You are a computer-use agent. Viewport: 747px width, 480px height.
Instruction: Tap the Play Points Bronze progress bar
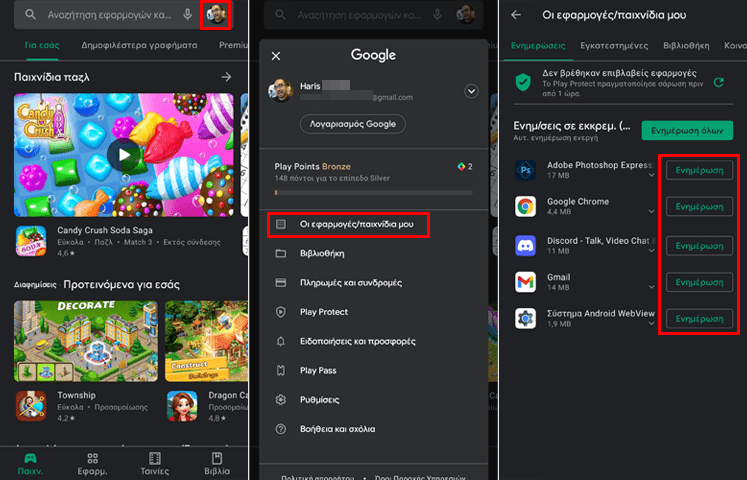(374, 193)
